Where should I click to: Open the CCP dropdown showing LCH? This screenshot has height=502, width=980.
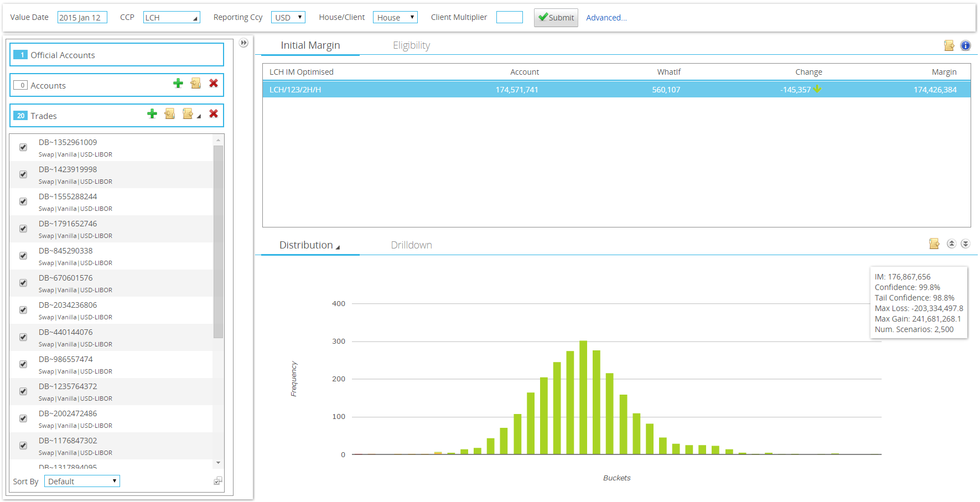(172, 18)
